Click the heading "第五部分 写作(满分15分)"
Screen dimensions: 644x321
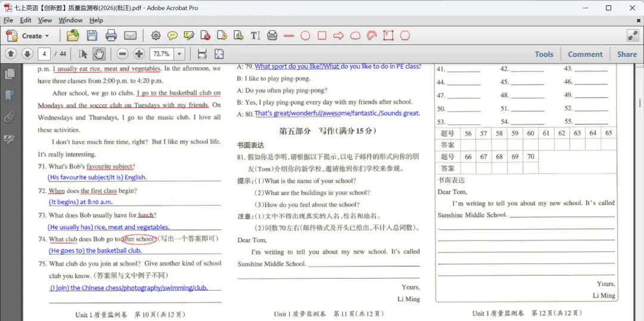pyautogui.click(x=328, y=131)
